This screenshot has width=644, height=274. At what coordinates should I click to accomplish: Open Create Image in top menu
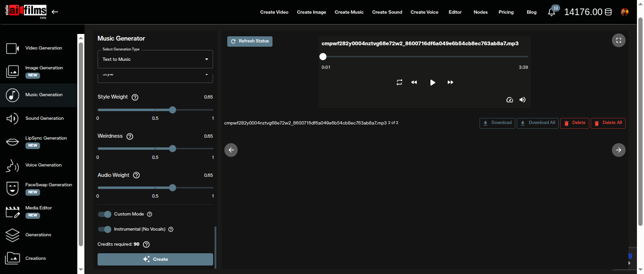pos(312,12)
